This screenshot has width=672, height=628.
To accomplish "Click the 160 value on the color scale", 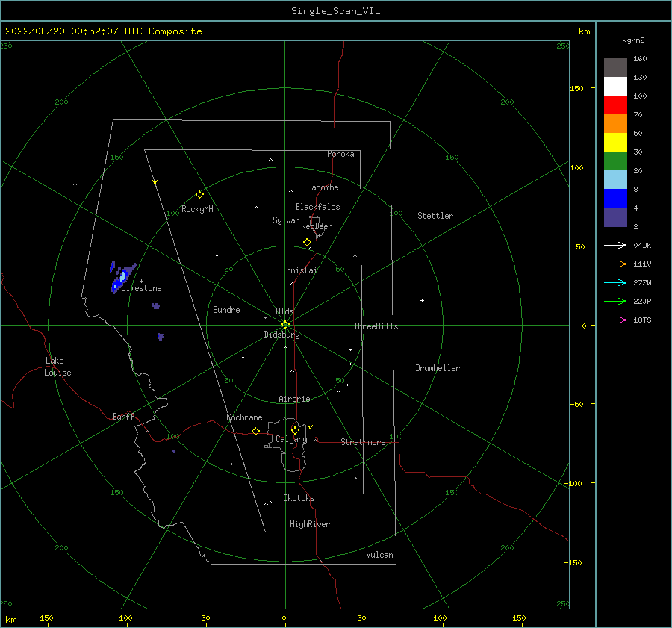I will (640, 59).
